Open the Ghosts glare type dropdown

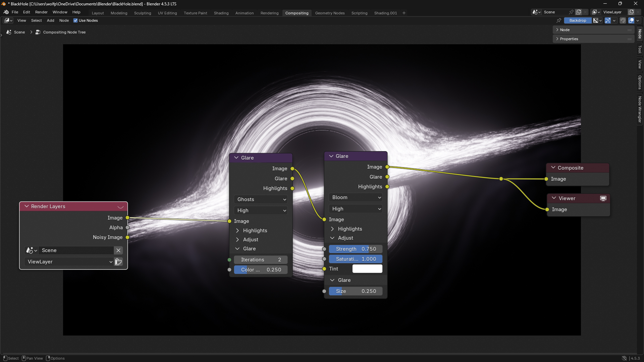261,199
